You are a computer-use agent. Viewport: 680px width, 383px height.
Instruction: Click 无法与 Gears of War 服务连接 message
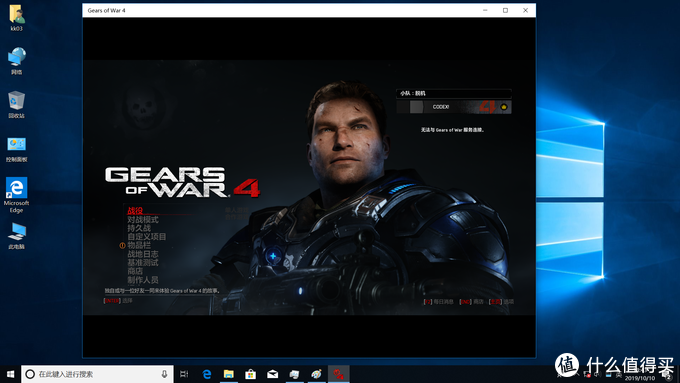pyautogui.click(x=452, y=130)
